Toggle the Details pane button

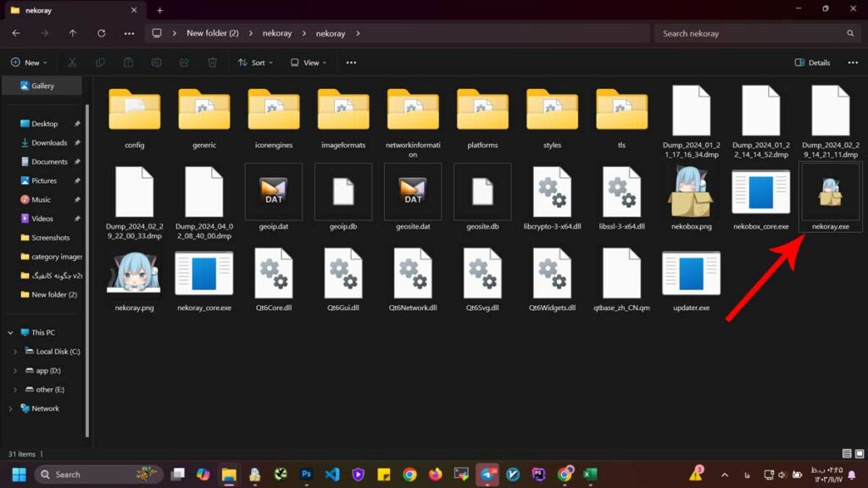[812, 63]
